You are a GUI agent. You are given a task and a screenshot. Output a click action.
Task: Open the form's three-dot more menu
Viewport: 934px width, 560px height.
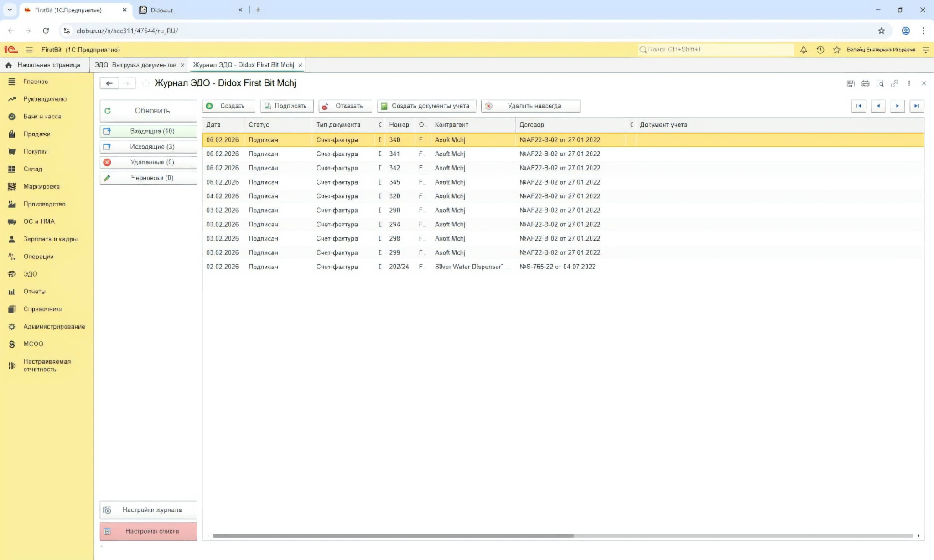click(909, 83)
